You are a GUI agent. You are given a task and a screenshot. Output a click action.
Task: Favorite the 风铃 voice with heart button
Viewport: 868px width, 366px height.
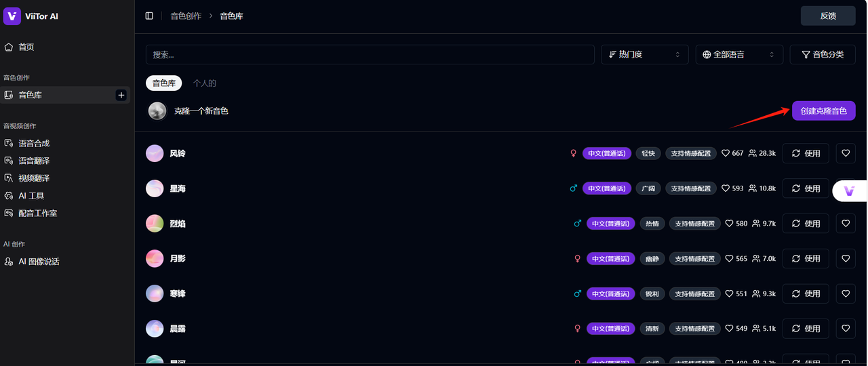(846, 153)
